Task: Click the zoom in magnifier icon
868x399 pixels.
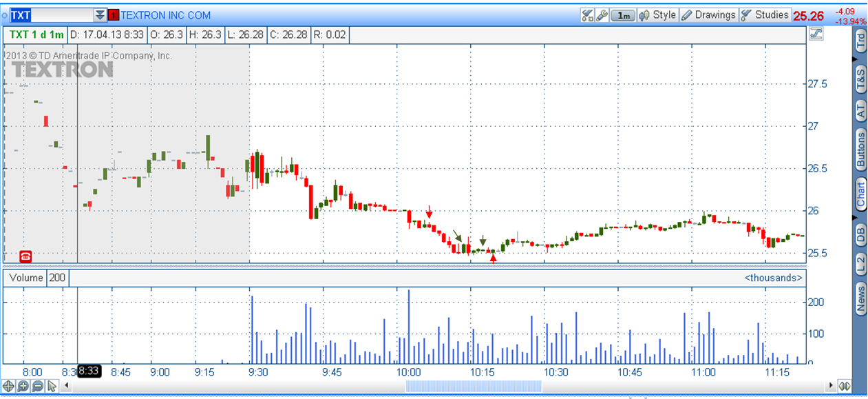Action: (x=23, y=386)
